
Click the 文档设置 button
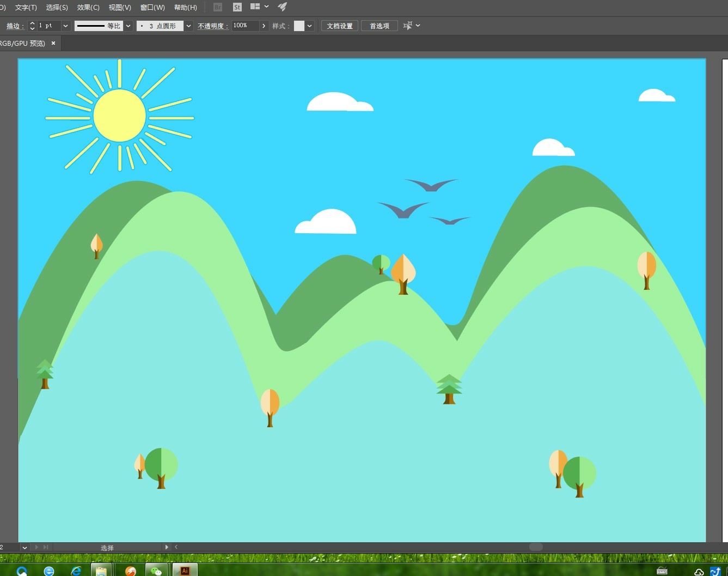click(x=340, y=26)
